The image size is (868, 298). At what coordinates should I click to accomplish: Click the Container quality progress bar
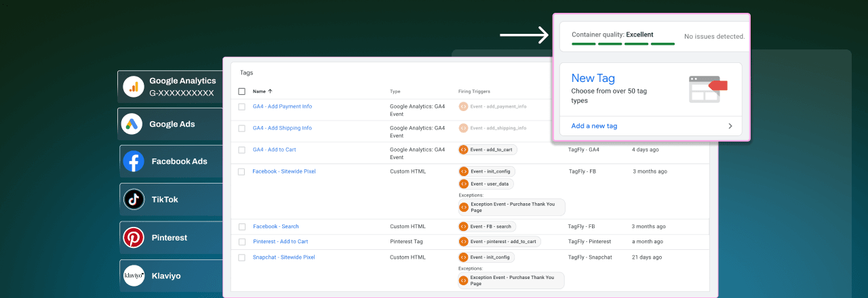tap(623, 44)
